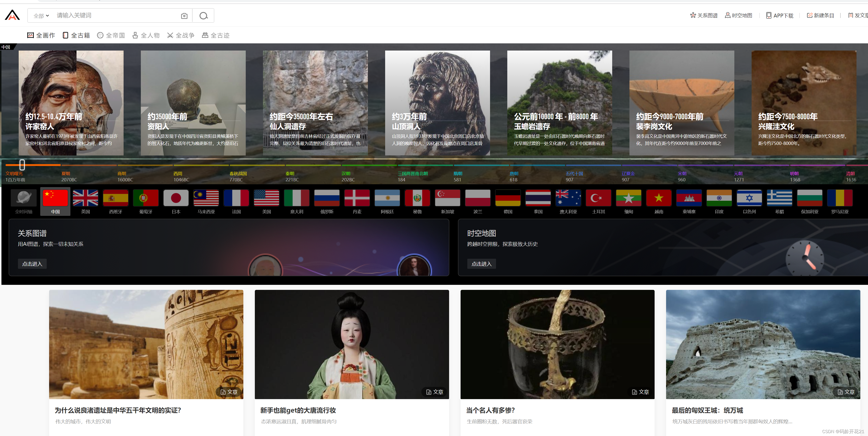Click the APP下载 phone icon
Screen dimensions: 868x436
(769, 15)
